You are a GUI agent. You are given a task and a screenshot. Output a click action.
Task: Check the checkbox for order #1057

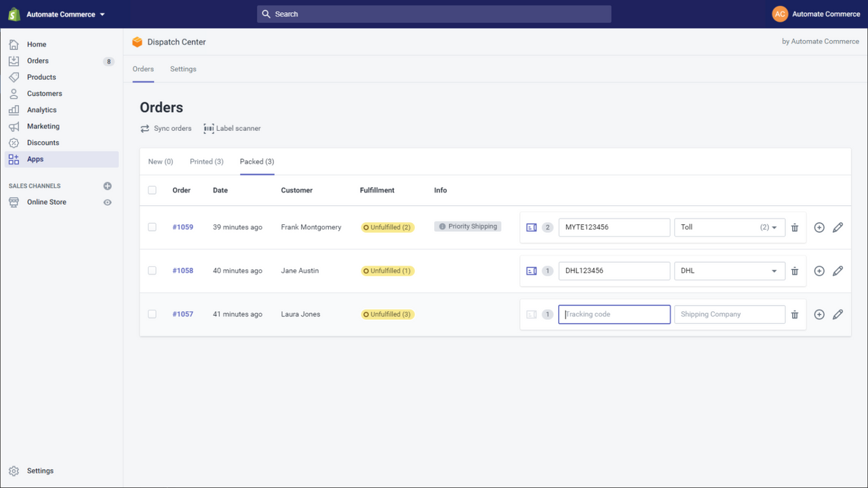click(152, 314)
